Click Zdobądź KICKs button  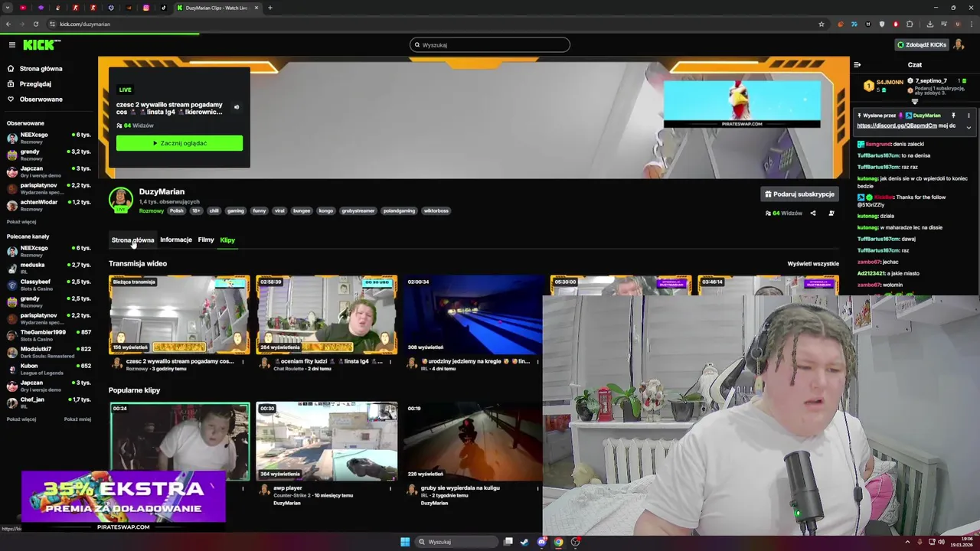click(x=922, y=44)
